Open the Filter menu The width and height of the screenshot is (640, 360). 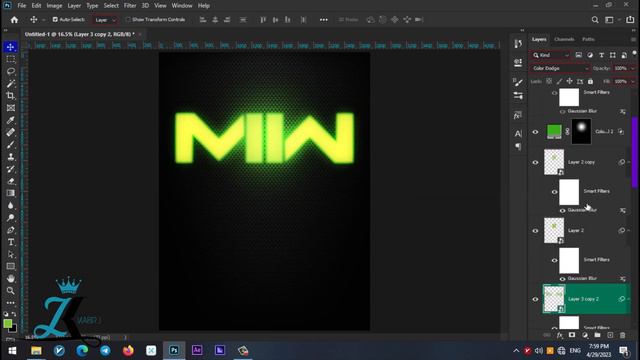click(x=130, y=6)
